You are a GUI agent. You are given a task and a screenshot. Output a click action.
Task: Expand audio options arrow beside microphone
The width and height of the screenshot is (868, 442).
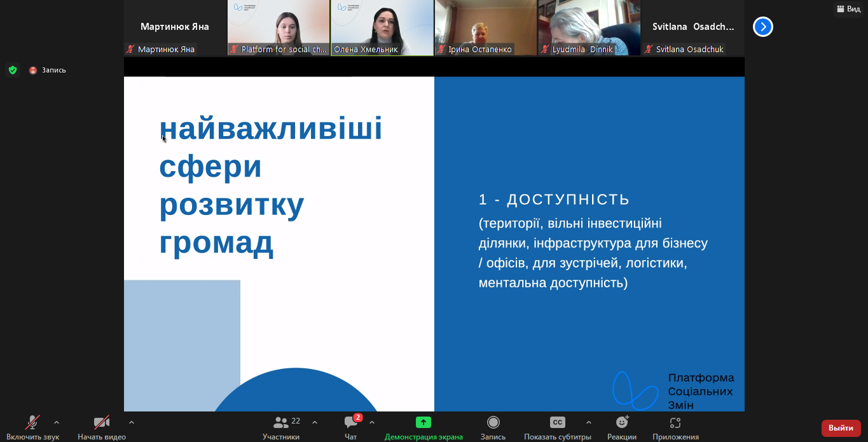click(x=57, y=422)
